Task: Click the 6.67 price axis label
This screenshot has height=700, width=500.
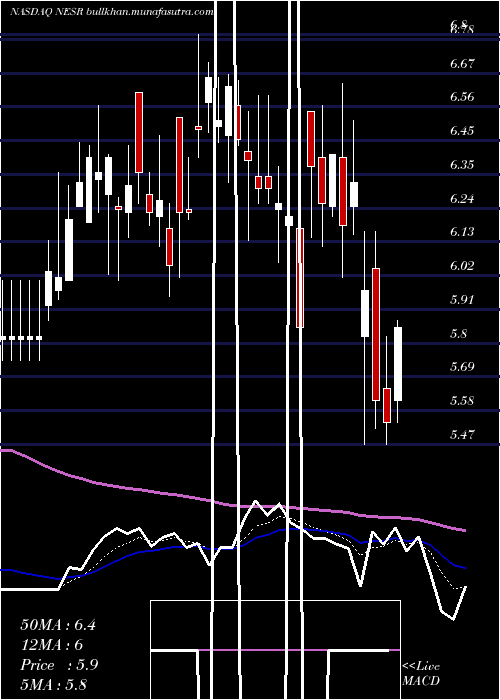Action: 462,64
